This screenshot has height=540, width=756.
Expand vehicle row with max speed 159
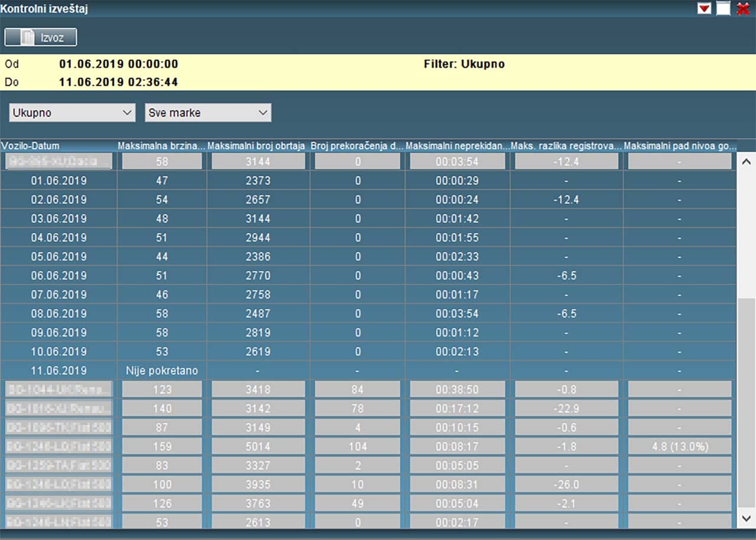pos(58,446)
